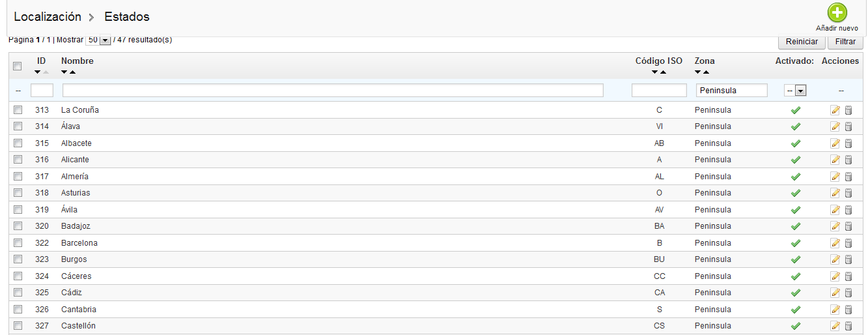Viewport: 868px width, 335px height.
Task: Click the pencil icon for Barcelona
Action: (x=835, y=243)
